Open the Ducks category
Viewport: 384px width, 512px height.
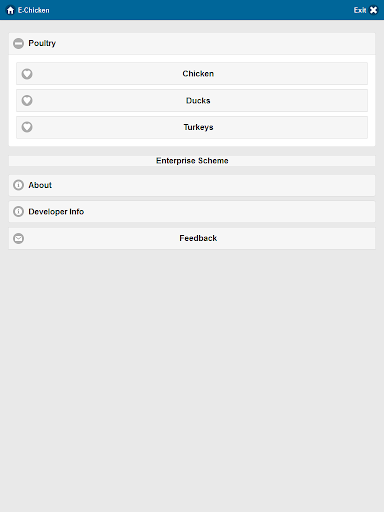[x=192, y=100]
